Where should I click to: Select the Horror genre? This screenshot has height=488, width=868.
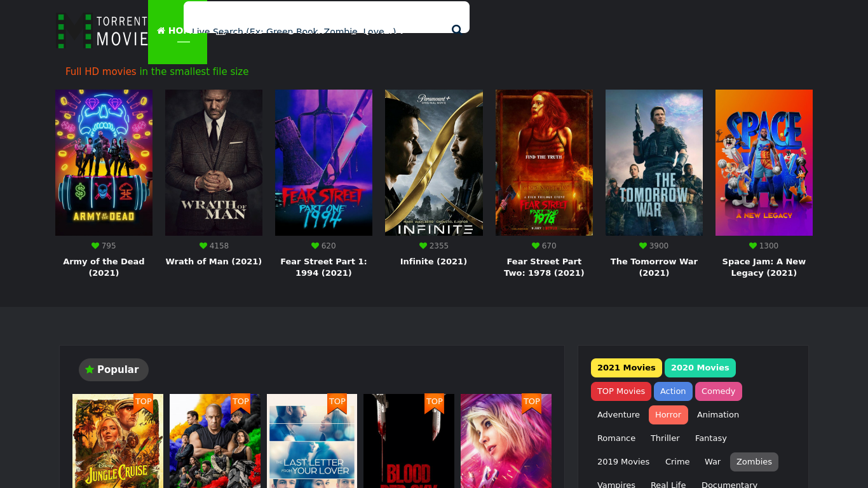coord(668,414)
